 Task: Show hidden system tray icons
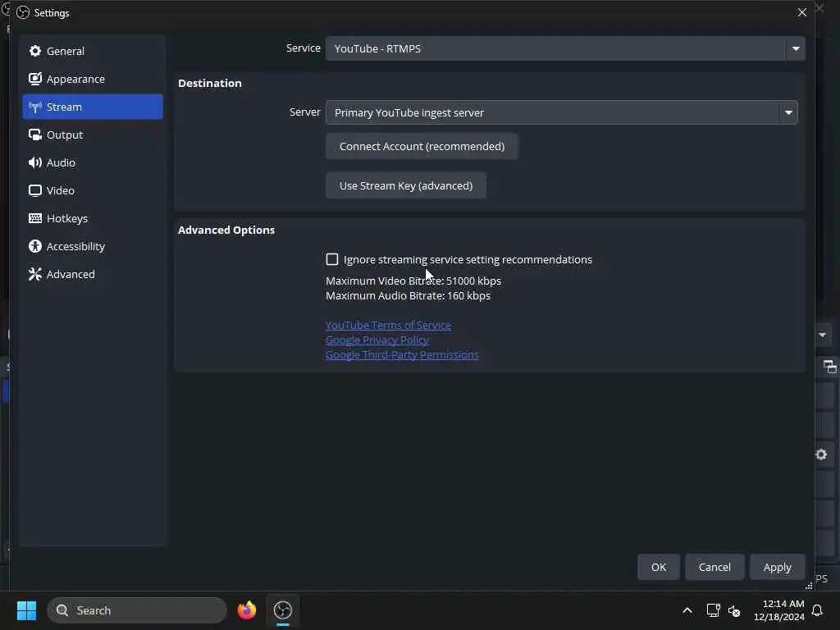pyautogui.click(x=687, y=610)
